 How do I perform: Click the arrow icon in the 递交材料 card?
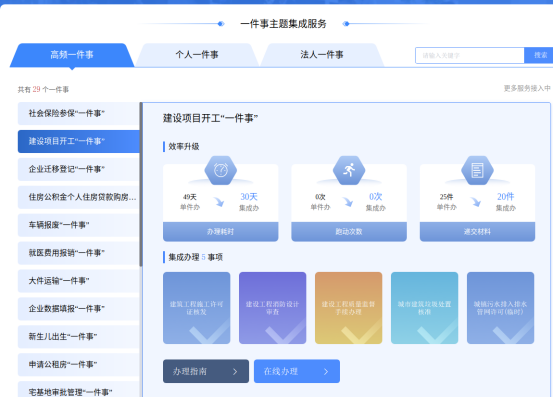[476, 202]
